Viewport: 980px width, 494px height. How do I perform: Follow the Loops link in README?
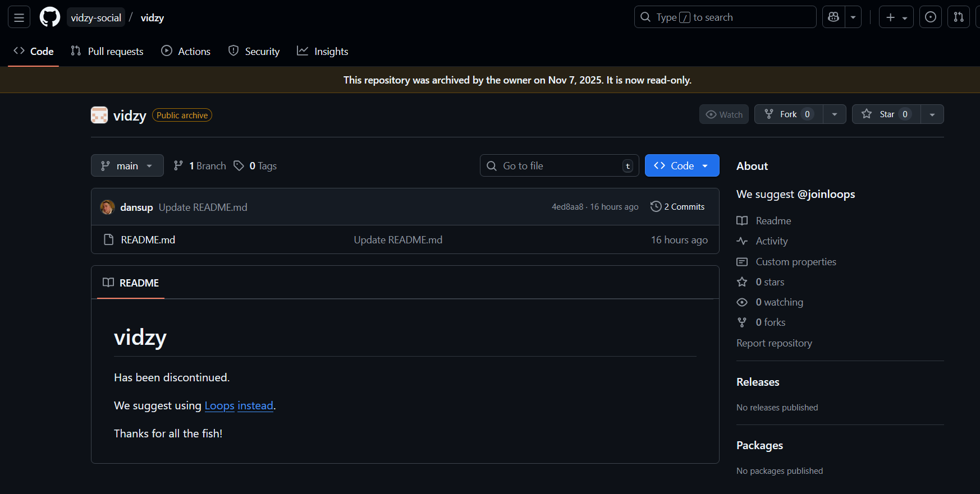coord(219,406)
